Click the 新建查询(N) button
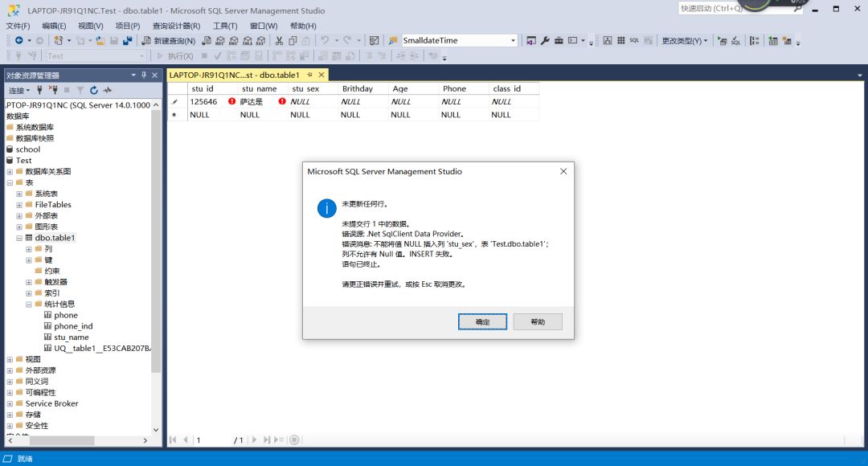Viewport: 868px width, 466px height. 168,40
